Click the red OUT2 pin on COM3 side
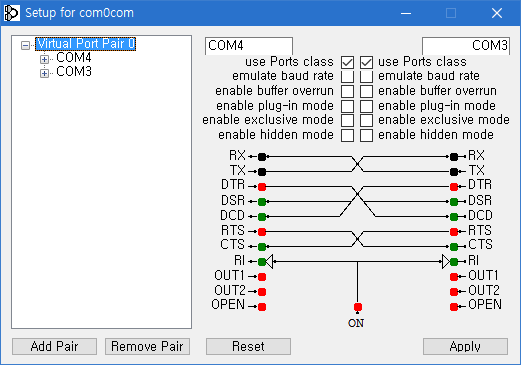The image size is (521, 365). [x=454, y=292]
